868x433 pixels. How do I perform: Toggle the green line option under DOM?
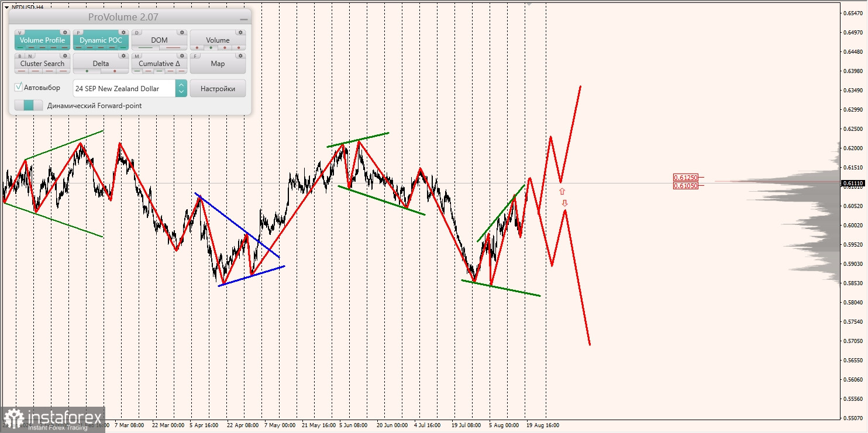[x=145, y=47]
